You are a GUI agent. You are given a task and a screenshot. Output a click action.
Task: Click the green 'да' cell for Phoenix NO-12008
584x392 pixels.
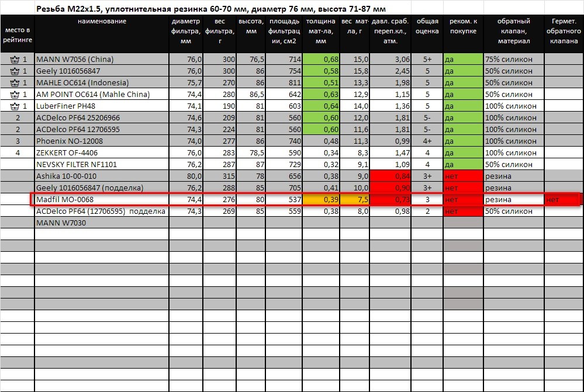462,141
